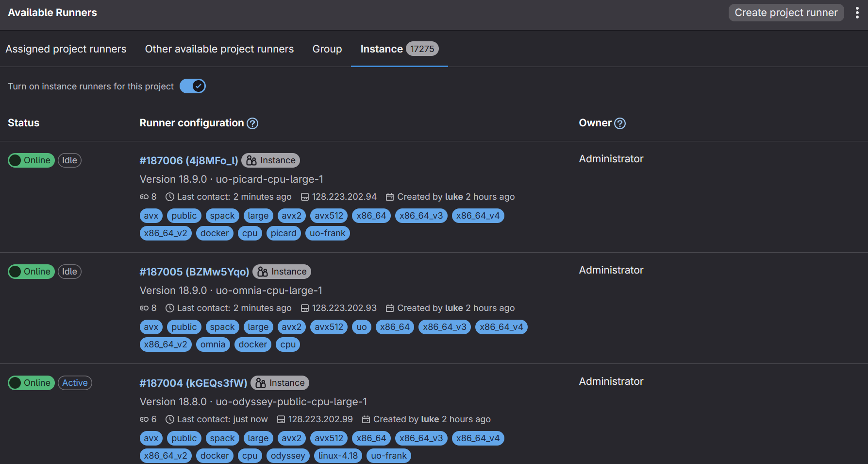This screenshot has height=464, width=868.
Task: Click the jobs count icon for runner #187006
Action: tap(144, 197)
